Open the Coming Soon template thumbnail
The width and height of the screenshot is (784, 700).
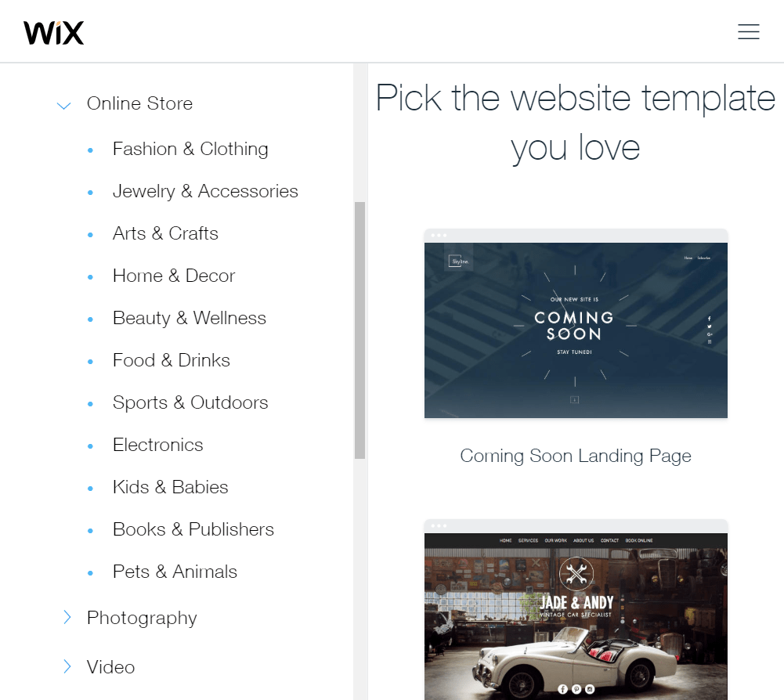coord(576,323)
